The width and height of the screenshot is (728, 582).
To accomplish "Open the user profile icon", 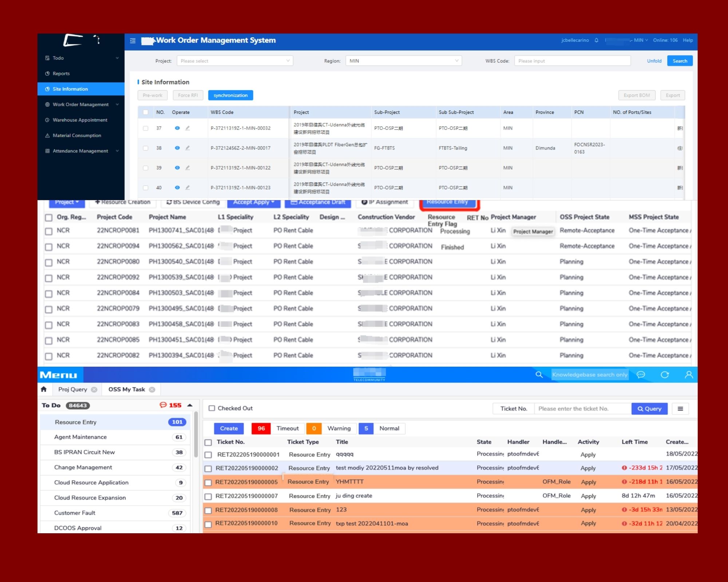I will (689, 375).
